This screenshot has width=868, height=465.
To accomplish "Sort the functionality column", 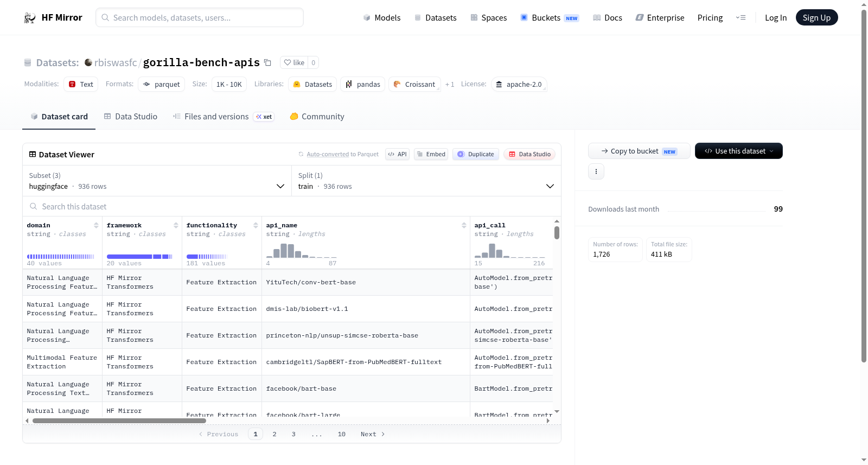I will pos(256,225).
